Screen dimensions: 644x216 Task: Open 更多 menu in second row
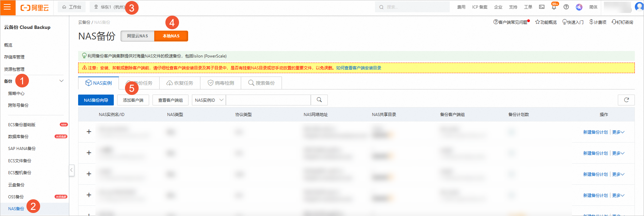tap(619, 153)
